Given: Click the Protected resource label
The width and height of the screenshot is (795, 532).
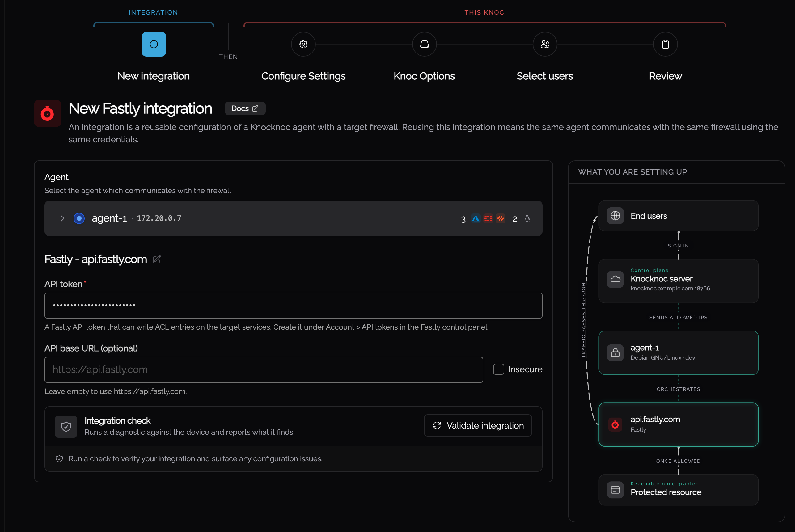Looking at the screenshot, I should coord(666,492).
